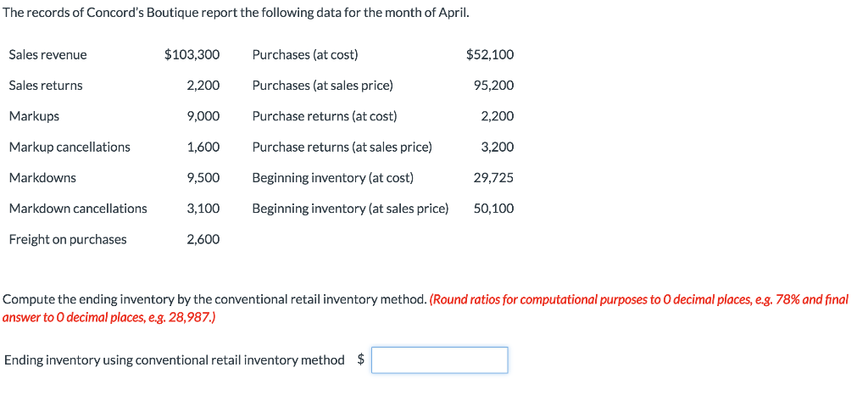Click the ending inventory answer input field

(439, 360)
